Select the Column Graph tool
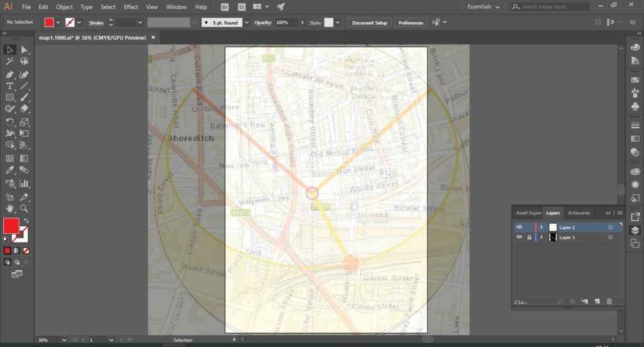Image resolution: width=644 pixels, height=347 pixels. click(x=25, y=184)
